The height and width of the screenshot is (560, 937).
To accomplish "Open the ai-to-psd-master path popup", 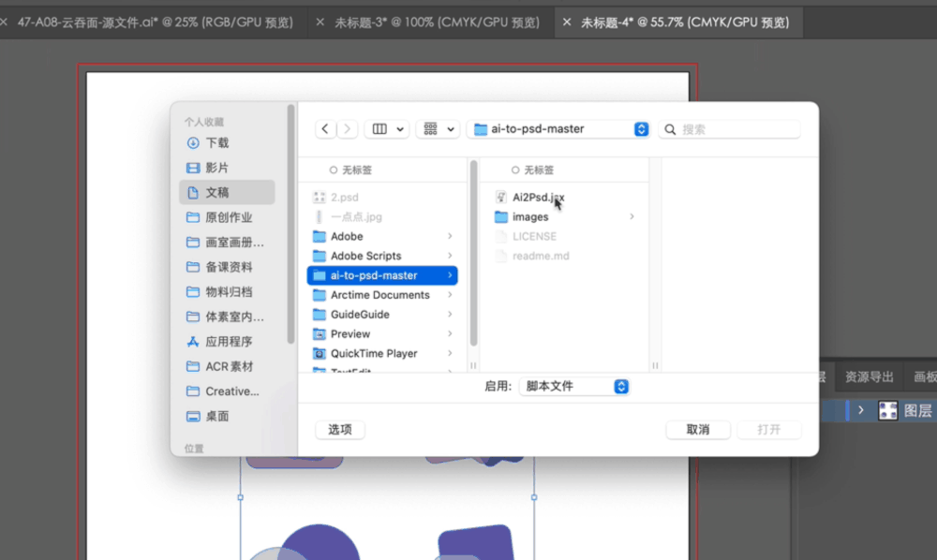I will (558, 129).
